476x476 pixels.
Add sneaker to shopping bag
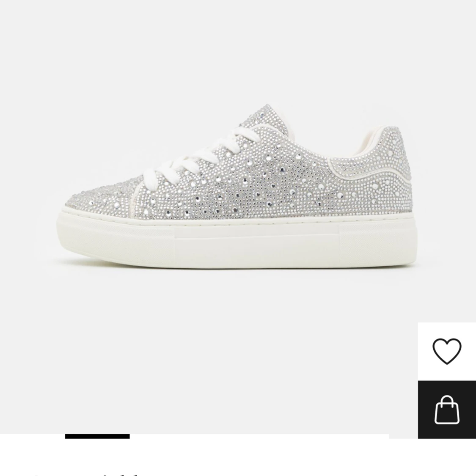pos(446,409)
